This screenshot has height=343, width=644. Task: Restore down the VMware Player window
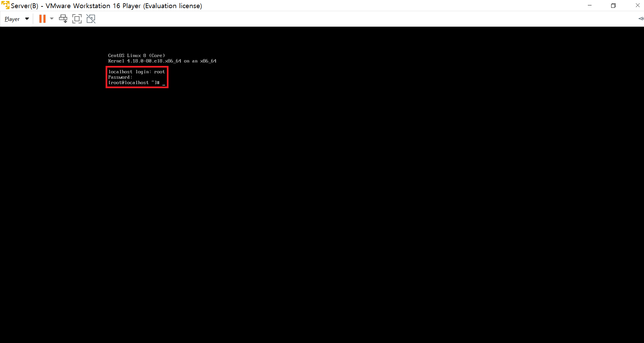click(613, 5)
